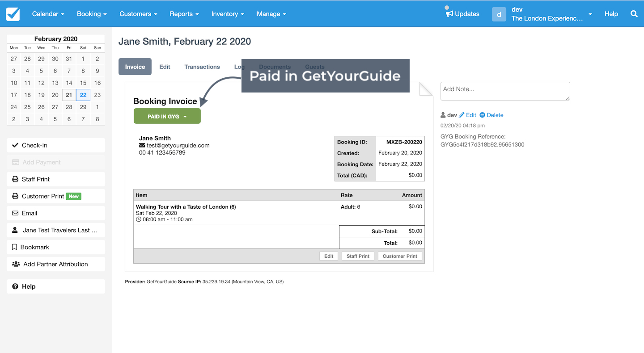644x353 pixels.
Task: Click the Booking Date February 22, 2020 value
Action: (x=400, y=164)
